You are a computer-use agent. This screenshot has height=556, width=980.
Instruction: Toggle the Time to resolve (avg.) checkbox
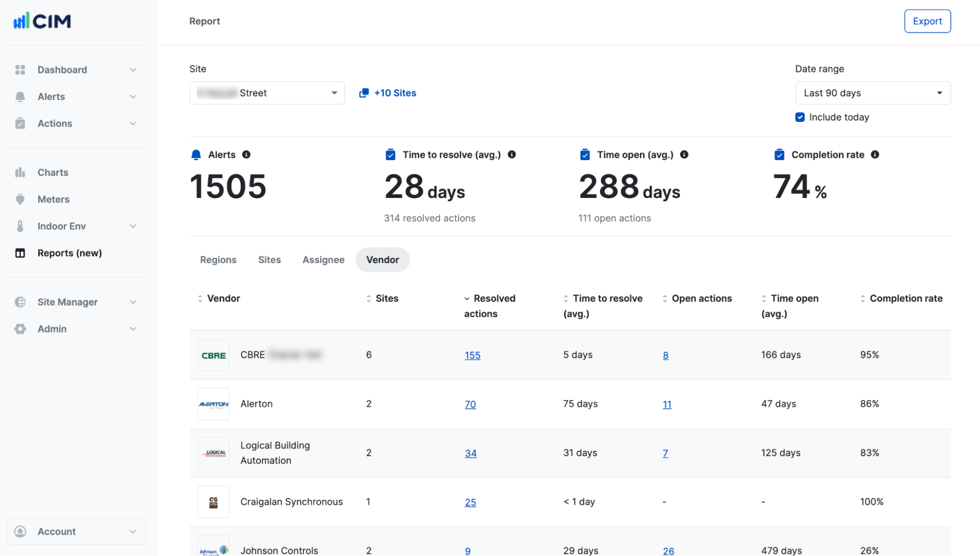pyautogui.click(x=391, y=155)
